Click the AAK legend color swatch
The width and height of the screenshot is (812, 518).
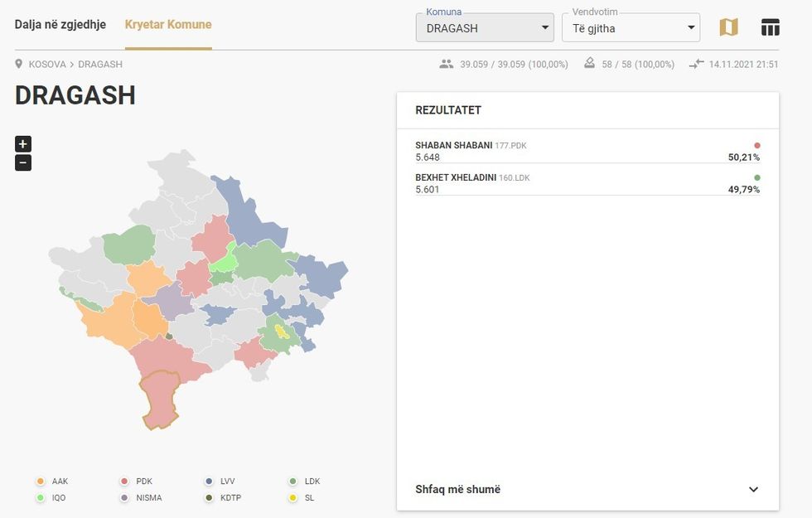40,482
